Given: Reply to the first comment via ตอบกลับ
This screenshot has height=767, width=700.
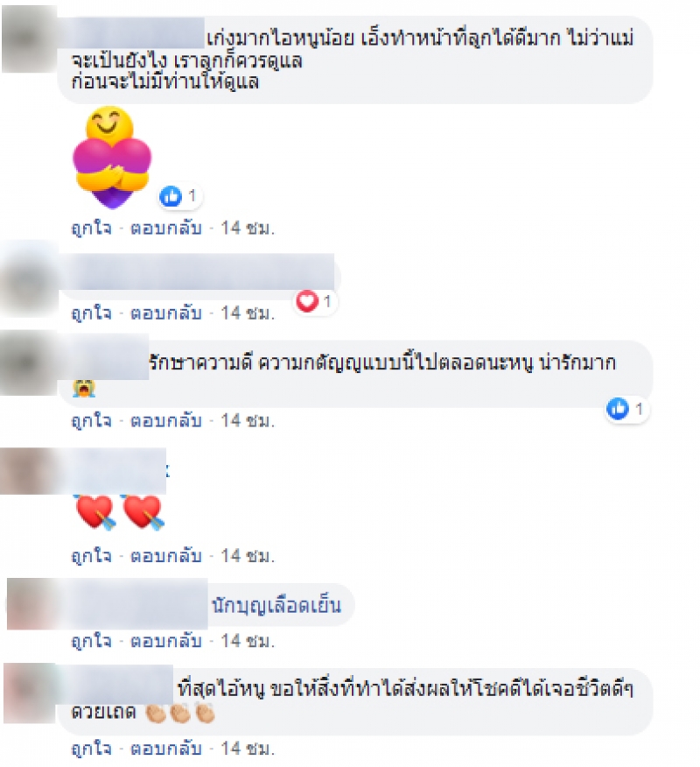Looking at the screenshot, I should pyautogui.click(x=166, y=228).
